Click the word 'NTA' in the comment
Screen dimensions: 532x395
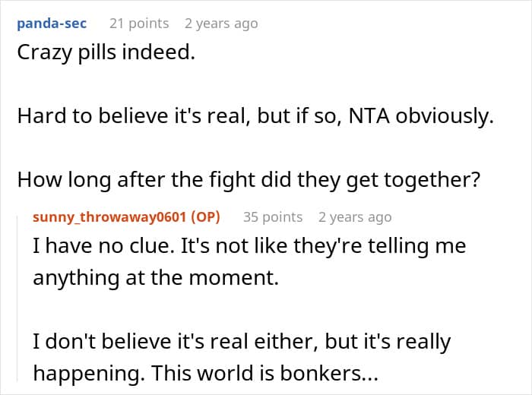click(x=369, y=116)
